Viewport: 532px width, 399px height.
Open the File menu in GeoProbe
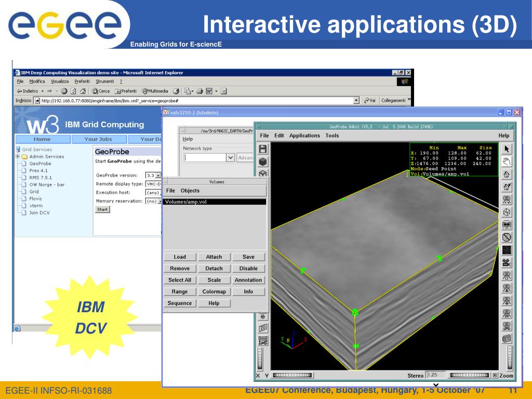(264, 136)
